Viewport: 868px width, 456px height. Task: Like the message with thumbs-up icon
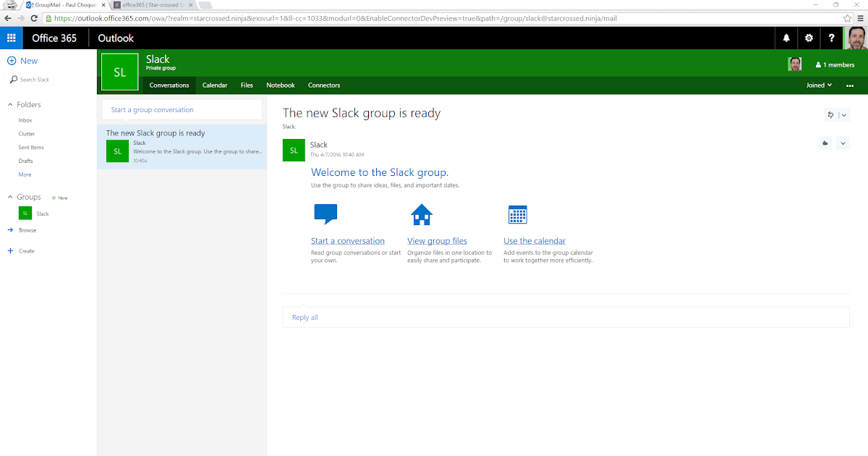click(x=825, y=143)
